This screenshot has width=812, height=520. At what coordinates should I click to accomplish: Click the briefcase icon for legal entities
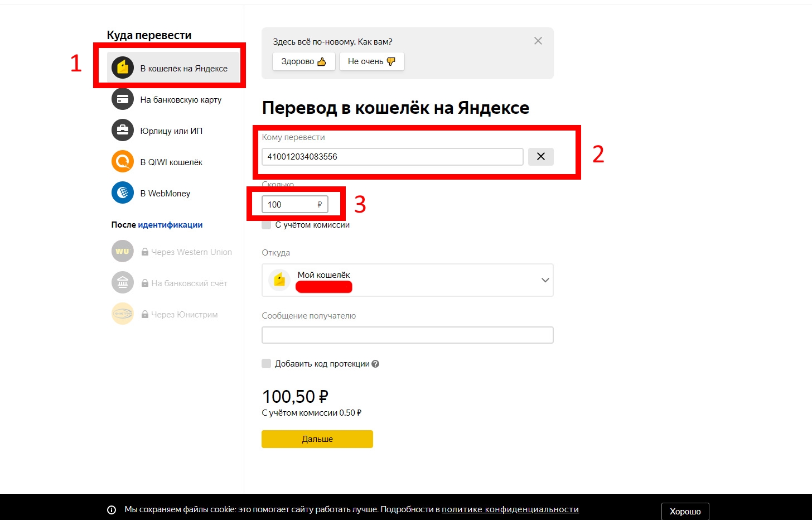(x=123, y=131)
